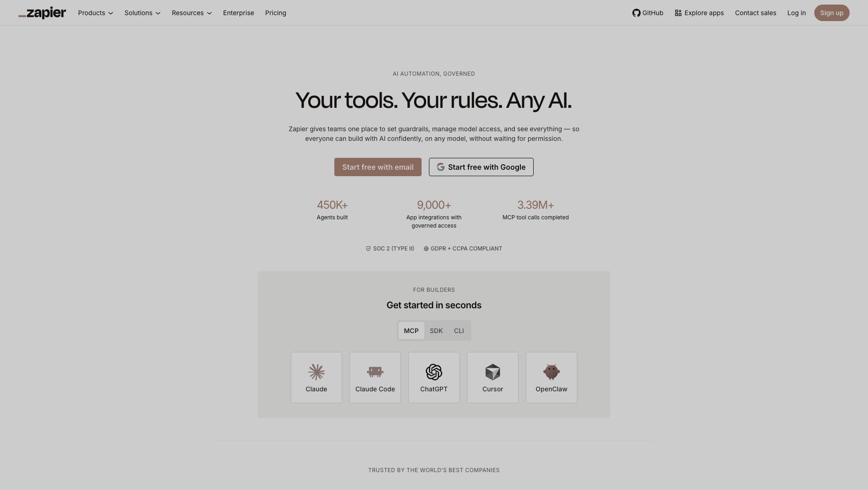The image size is (868, 490).
Task: Select the ChatGPT knot logo
Action: (x=434, y=372)
